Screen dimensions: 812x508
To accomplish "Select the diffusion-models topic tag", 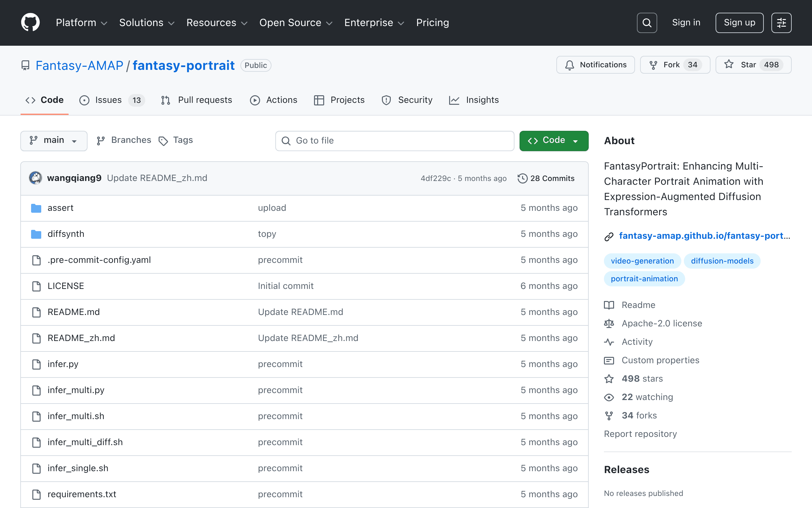I will coord(722,261).
